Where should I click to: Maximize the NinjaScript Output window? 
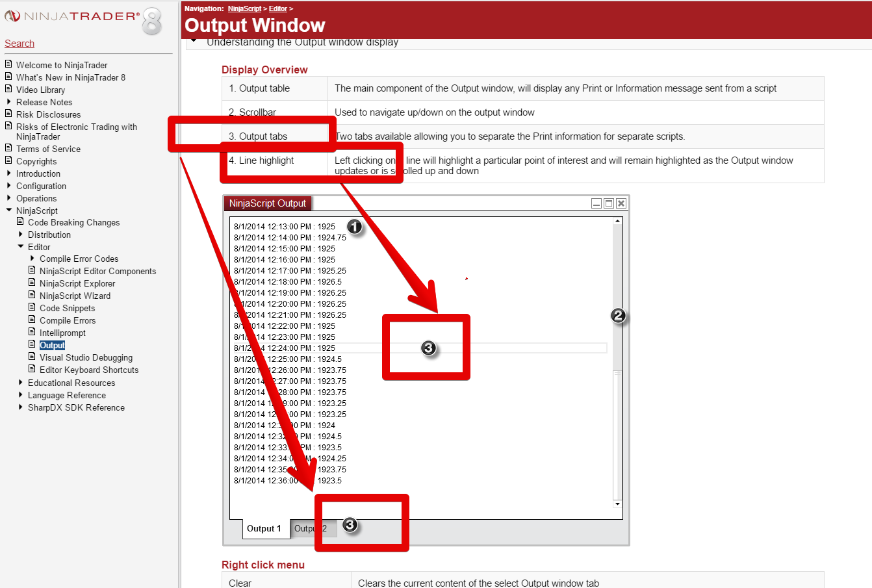609,203
